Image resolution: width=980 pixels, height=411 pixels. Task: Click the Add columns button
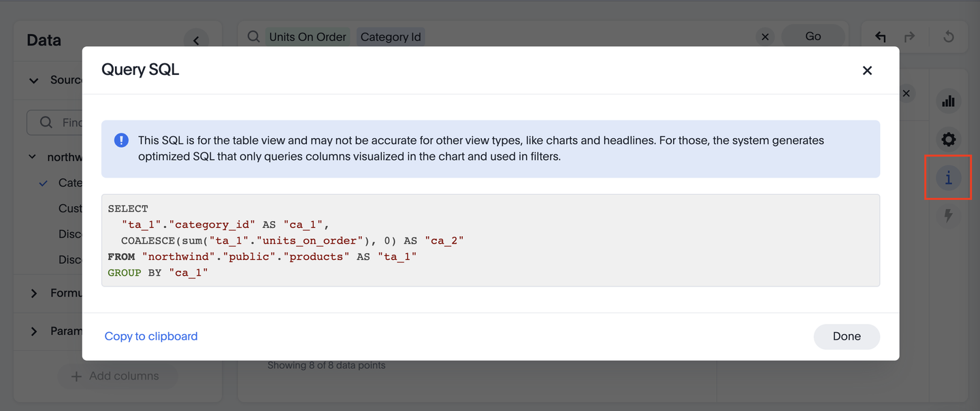click(116, 376)
